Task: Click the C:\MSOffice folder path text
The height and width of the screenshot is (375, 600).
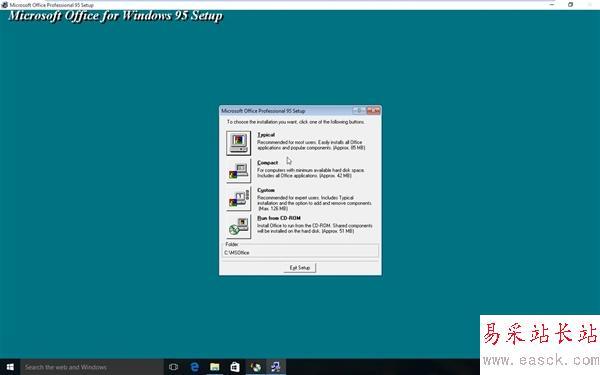Action: click(237, 253)
